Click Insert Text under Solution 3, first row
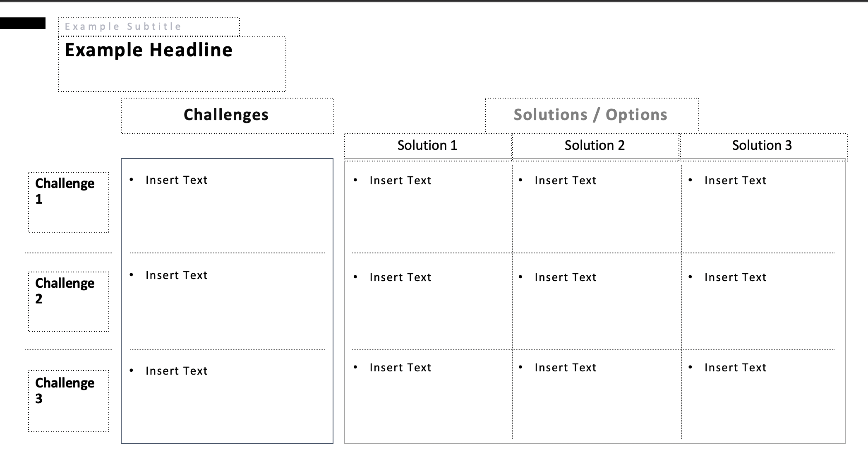Viewport: 868px width, 462px height. coord(736,180)
